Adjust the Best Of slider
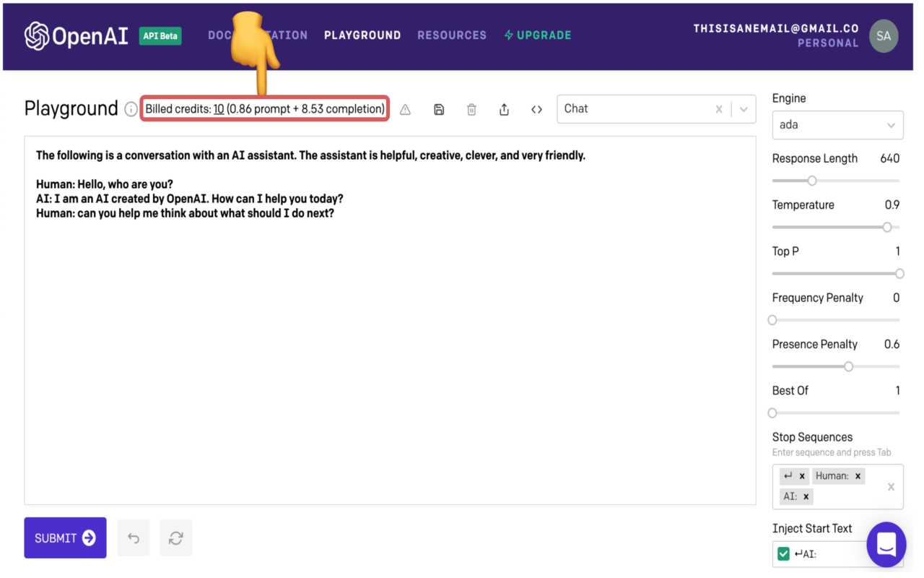 772,413
